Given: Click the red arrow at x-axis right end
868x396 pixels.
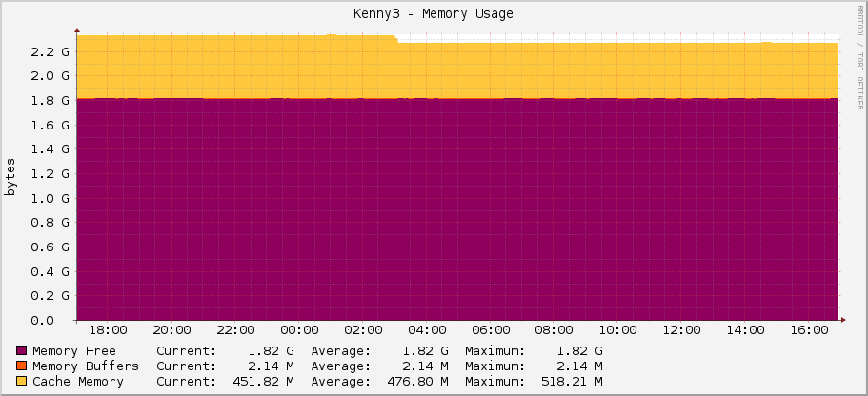Looking at the screenshot, I should (x=842, y=320).
